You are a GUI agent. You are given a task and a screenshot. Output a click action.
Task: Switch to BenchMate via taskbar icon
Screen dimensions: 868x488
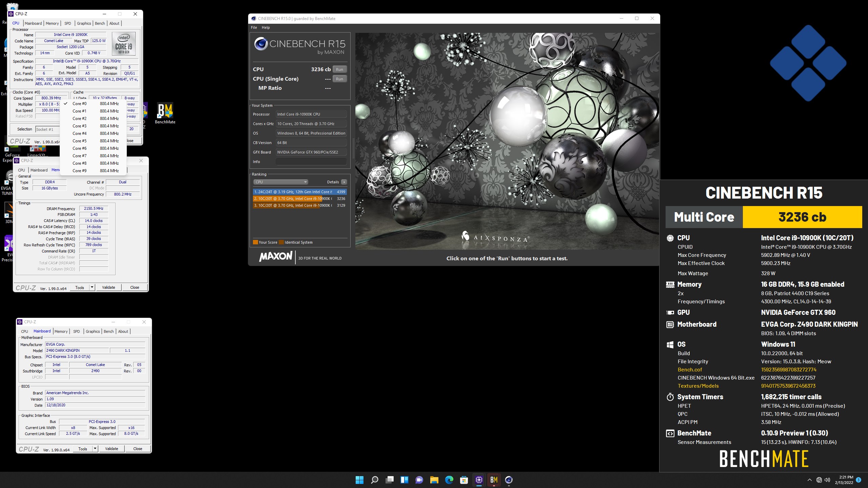[494, 480]
